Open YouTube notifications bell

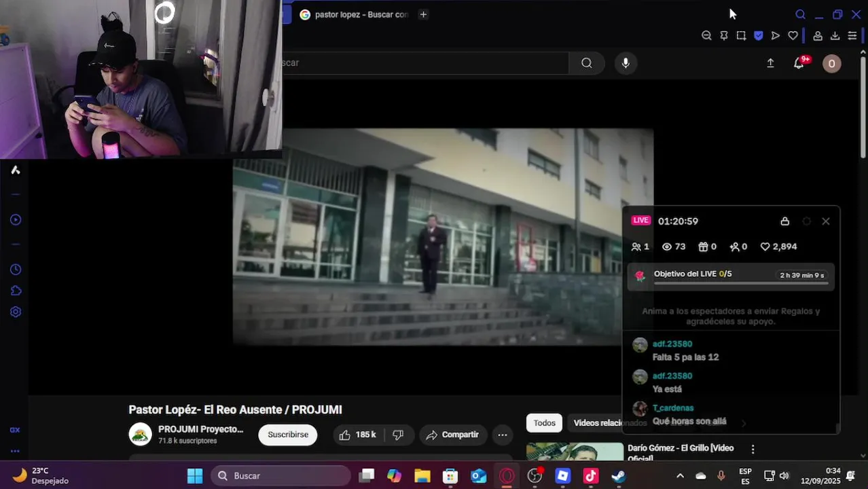(799, 63)
